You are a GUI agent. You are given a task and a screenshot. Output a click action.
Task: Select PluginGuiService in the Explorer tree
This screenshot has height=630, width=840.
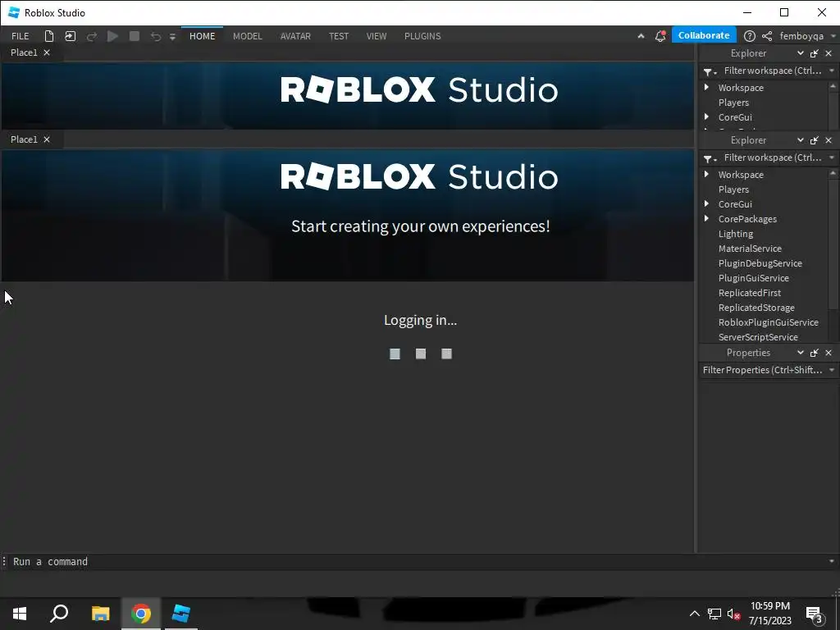click(x=753, y=278)
